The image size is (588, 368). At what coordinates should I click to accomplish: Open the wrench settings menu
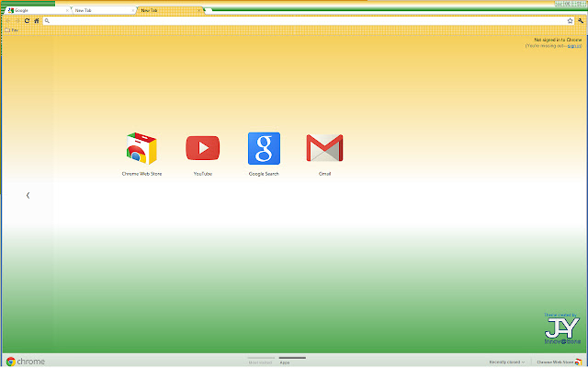(x=581, y=21)
